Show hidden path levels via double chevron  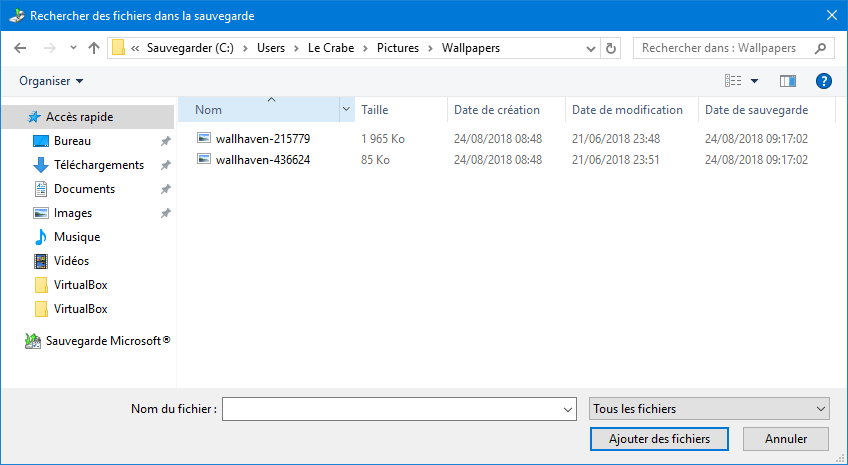tap(135, 48)
